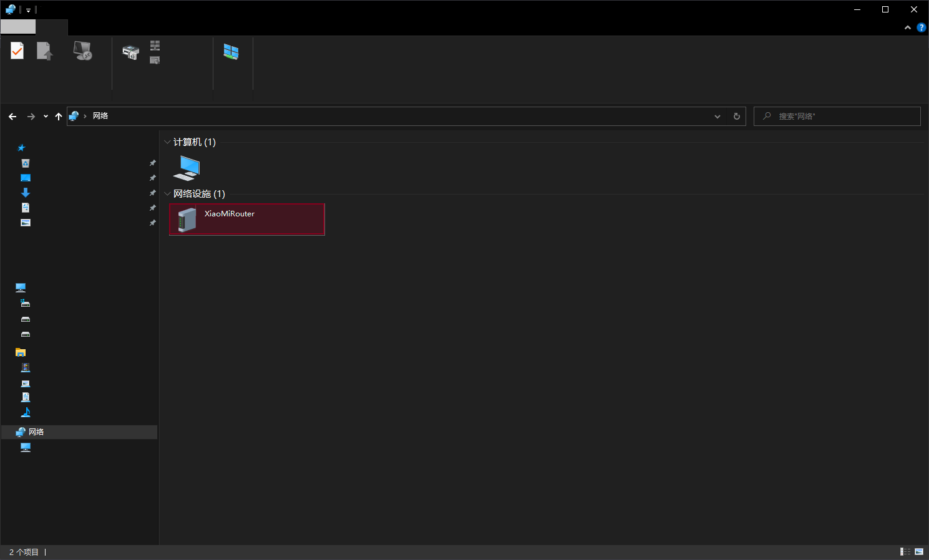Select the XiaoMiRouter network device
929x560 pixels.
[x=247, y=220]
